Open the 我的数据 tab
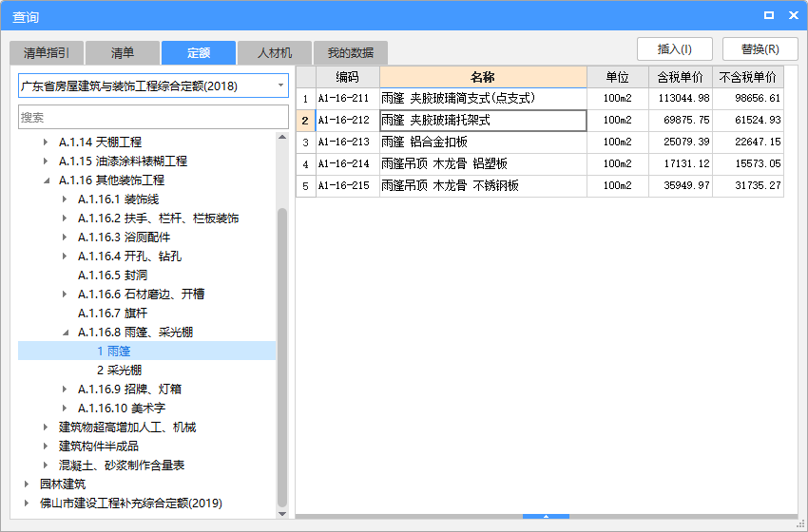Screen dimensions: 808x532 (x=351, y=52)
